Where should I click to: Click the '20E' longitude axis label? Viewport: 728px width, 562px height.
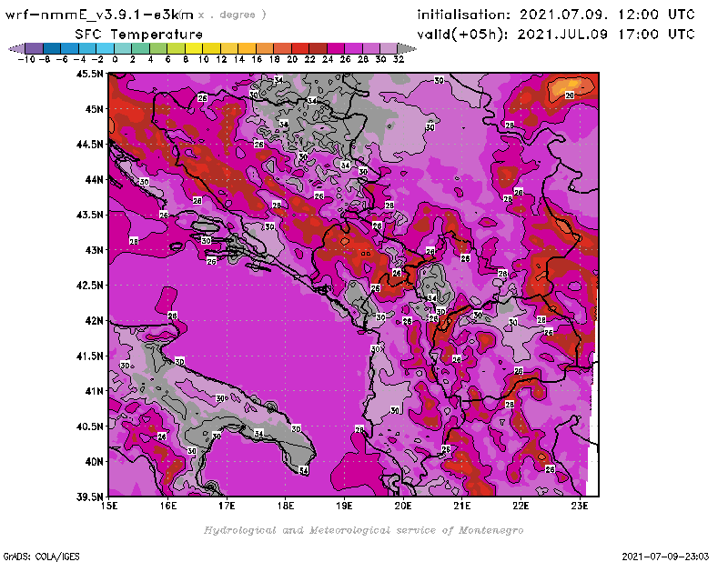tap(403, 506)
